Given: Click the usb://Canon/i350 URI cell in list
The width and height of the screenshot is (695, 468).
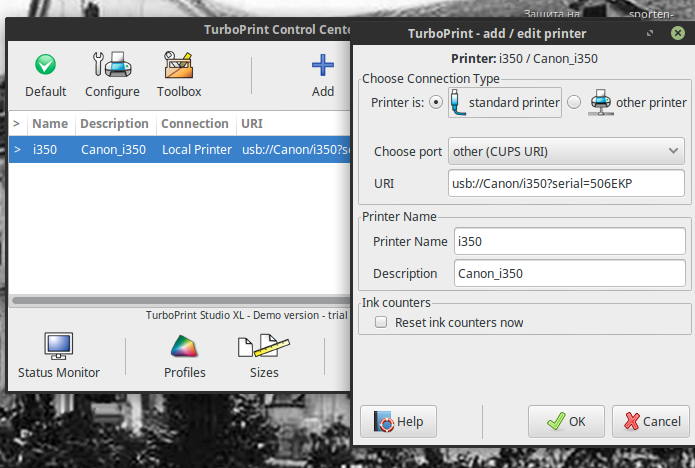Looking at the screenshot, I should click(x=295, y=149).
